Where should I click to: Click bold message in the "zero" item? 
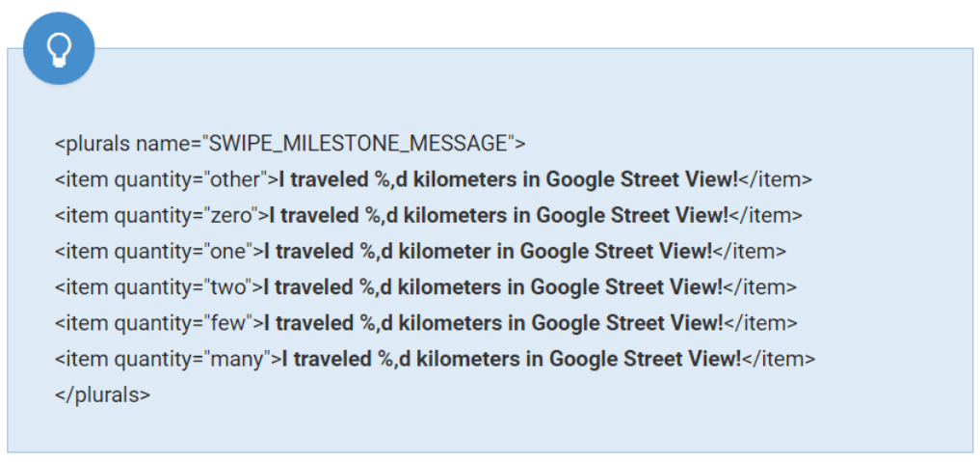point(498,216)
